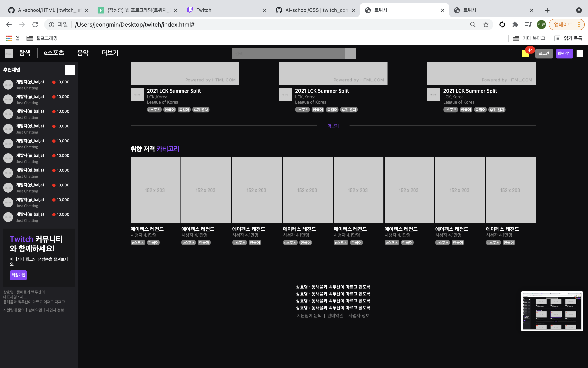Image resolution: width=588 pixels, height=368 pixels.
Task: Switch to the Twitch tab
Action: click(226, 10)
